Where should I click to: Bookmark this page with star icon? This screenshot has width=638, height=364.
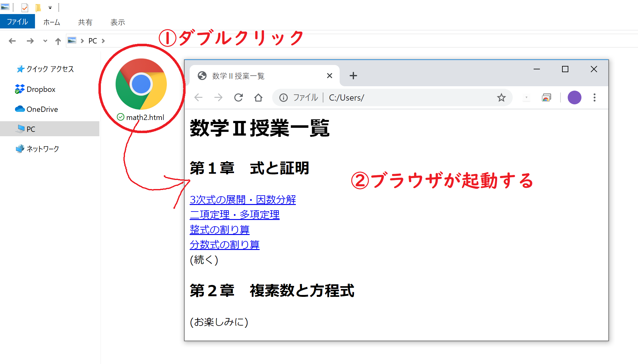point(501,98)
